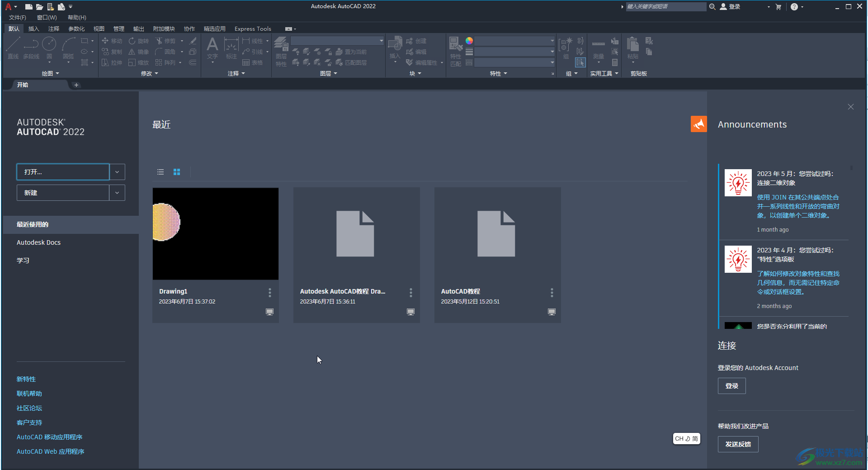
Task: Click the Mirror tool icon
Action: (x=132, y=52)
